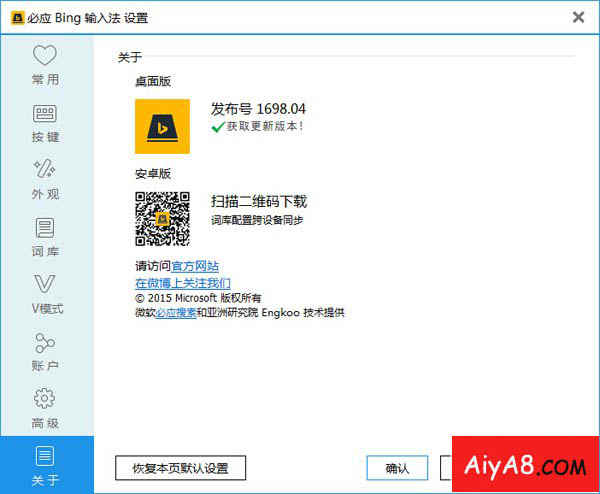Image resolution: width=600 pixels, height=494 pixels.
Task: Click the Bing icon in title bar
Action: [17, 18]
